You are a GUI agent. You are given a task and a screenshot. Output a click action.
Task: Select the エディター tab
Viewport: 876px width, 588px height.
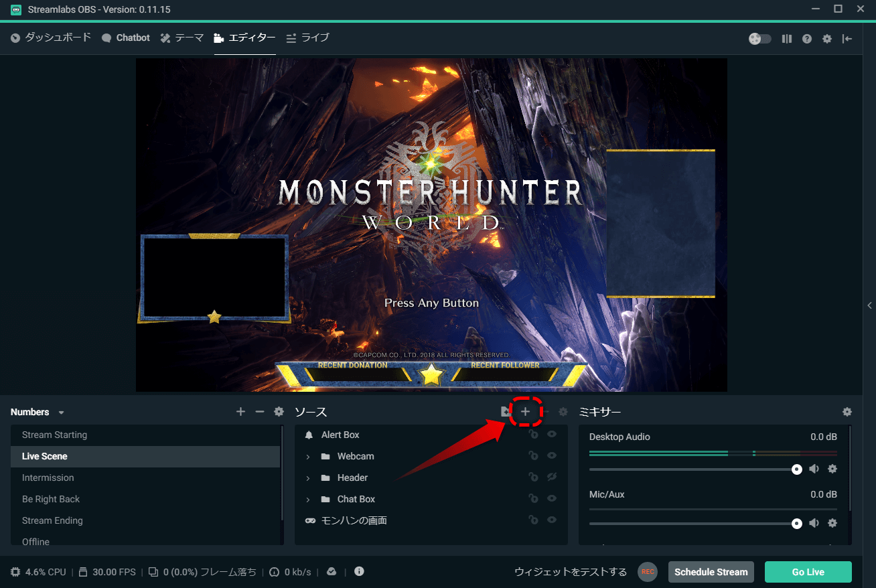244,38
